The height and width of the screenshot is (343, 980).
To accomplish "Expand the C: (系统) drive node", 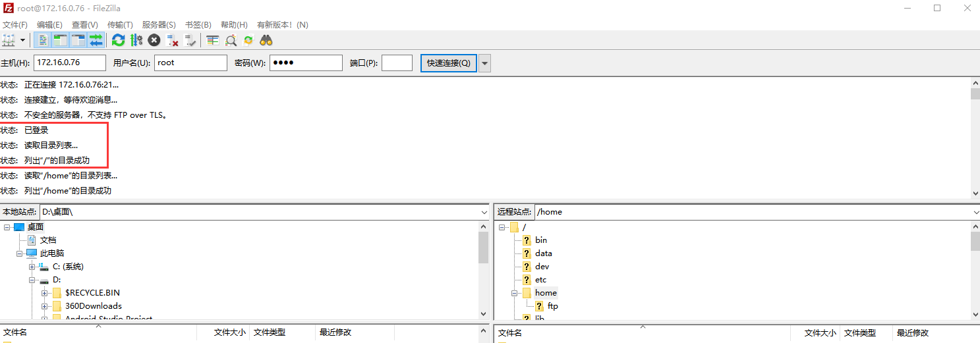I will click(x=32, y=267).
